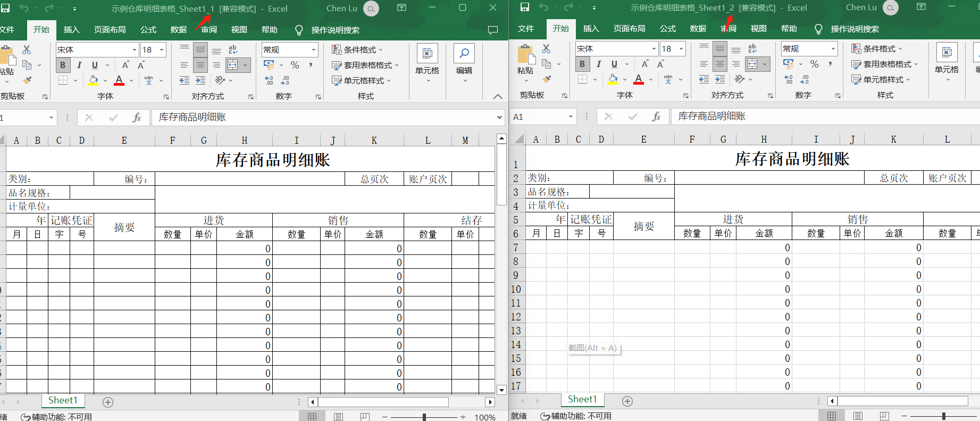Open 视图 tab in right window
980x421 pixels.
pyautogui.click(x=758, y=29)
